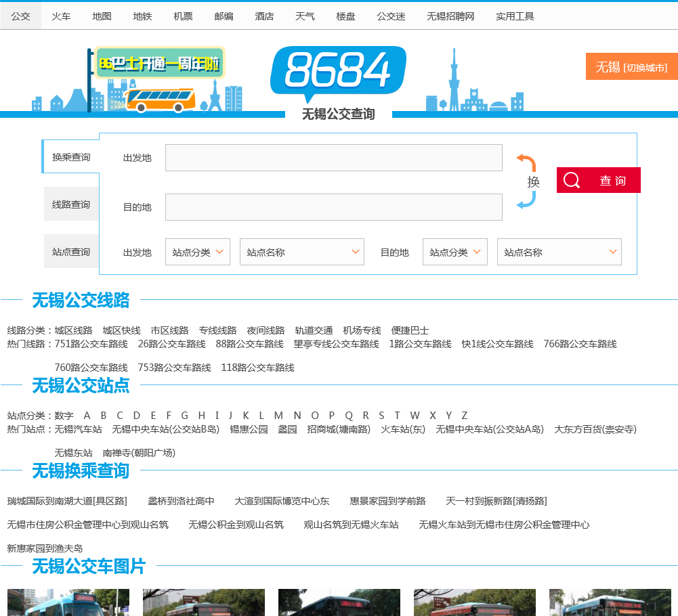This screenshot has width=678, height=616.
Task: Open the first bus photo thumbnail
Action: tap(68, 602)
